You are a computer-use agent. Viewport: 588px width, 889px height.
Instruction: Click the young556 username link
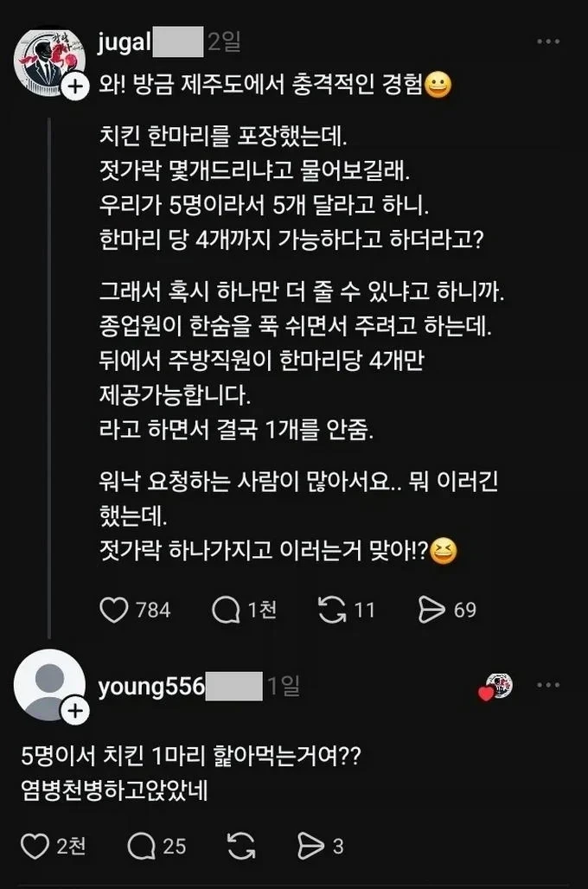tap(151, 687)
